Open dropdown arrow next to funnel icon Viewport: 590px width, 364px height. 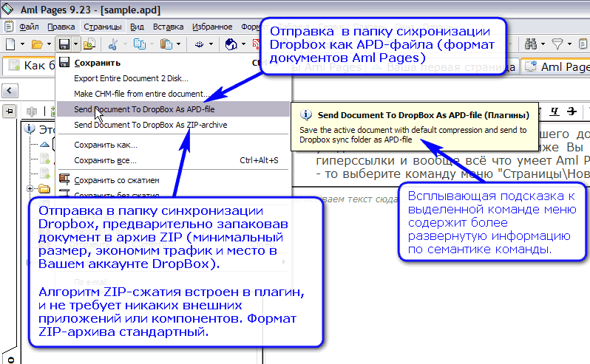(x=569, y=44)
